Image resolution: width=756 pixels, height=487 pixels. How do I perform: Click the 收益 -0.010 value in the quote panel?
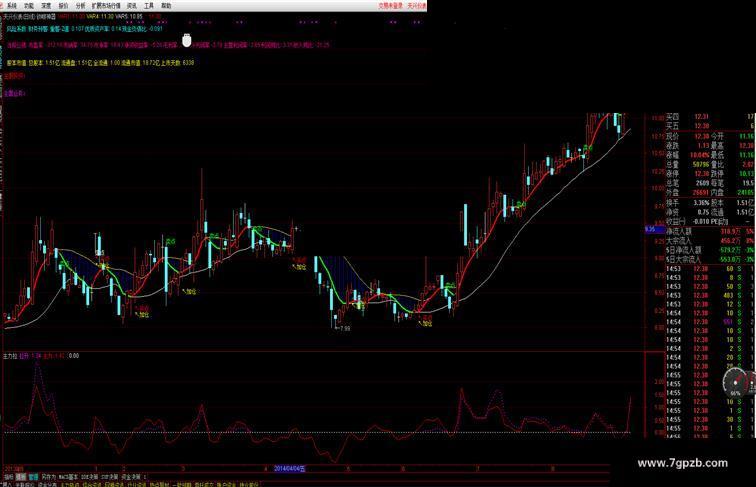[x=701, y=221]
